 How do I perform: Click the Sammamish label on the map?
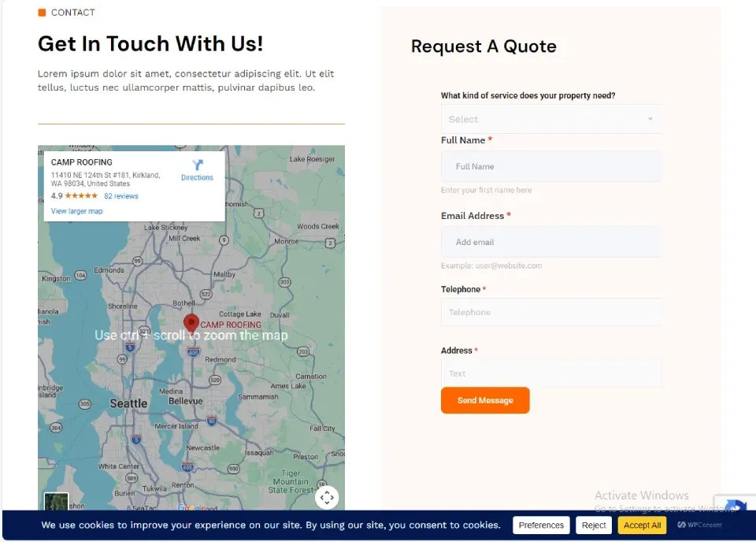click(x=258, y=396)
